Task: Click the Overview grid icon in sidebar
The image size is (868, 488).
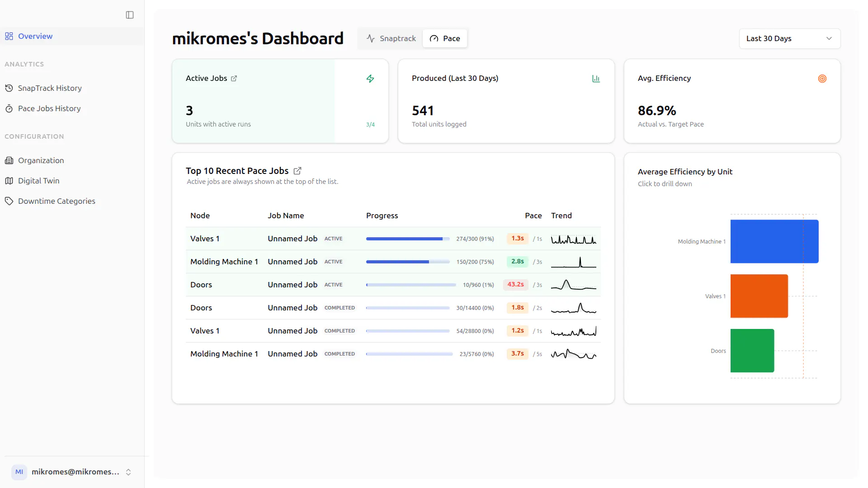Action: [9, 36]
